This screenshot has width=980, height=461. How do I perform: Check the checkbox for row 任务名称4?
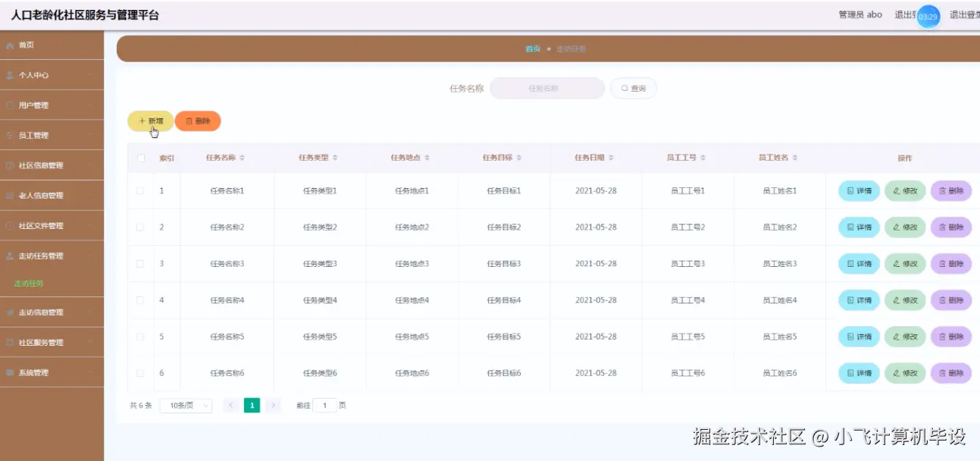click(140, 300)
